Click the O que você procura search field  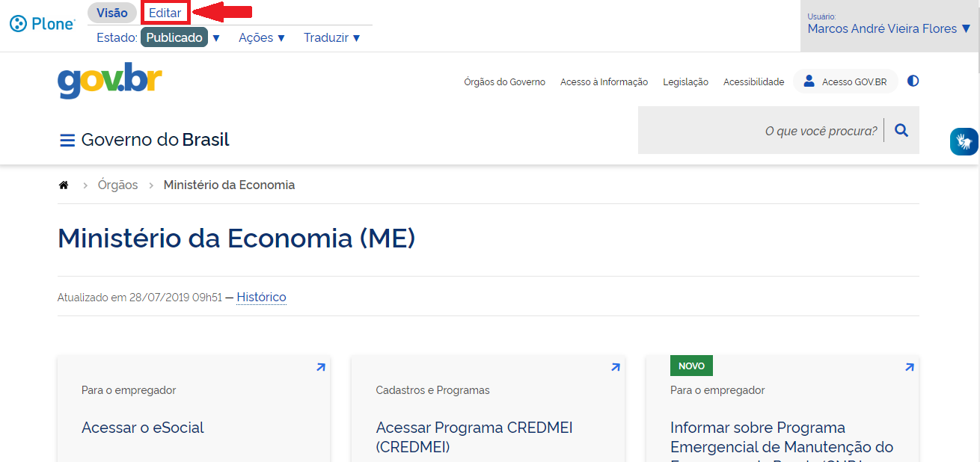[x=761, y=131]
